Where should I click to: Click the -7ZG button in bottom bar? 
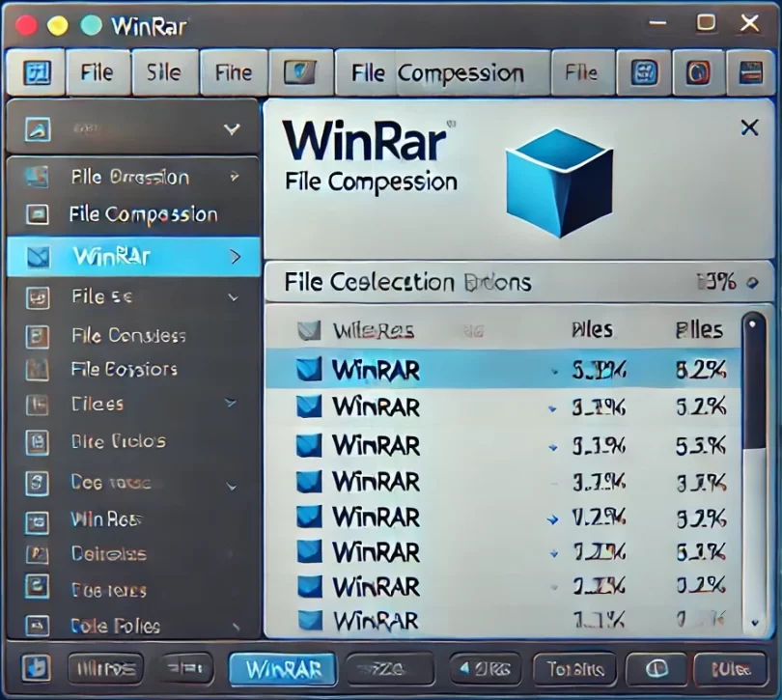(x=389, y=668)
